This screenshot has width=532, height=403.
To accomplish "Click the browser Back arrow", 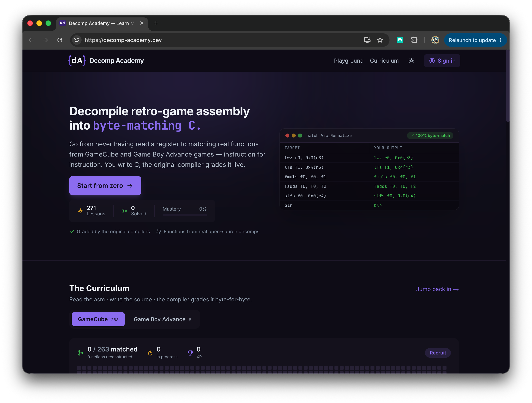I will click(31, 40).
